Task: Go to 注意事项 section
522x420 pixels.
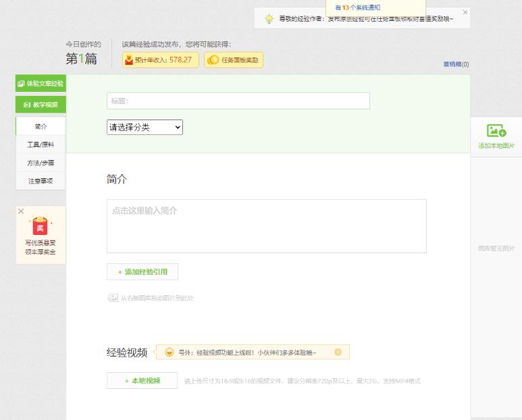Action: coord(41,181)
